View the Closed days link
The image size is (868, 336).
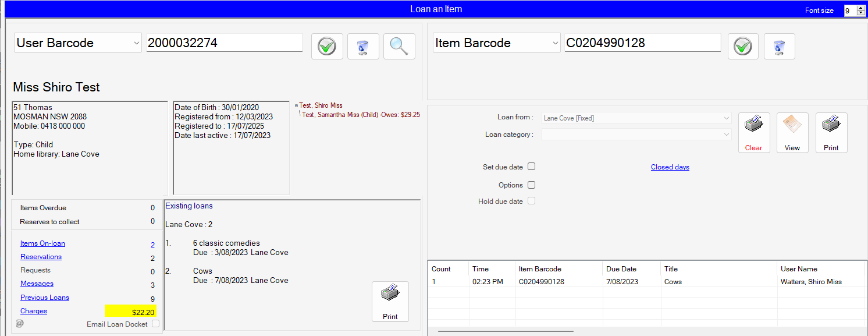(x=670, y=167)
